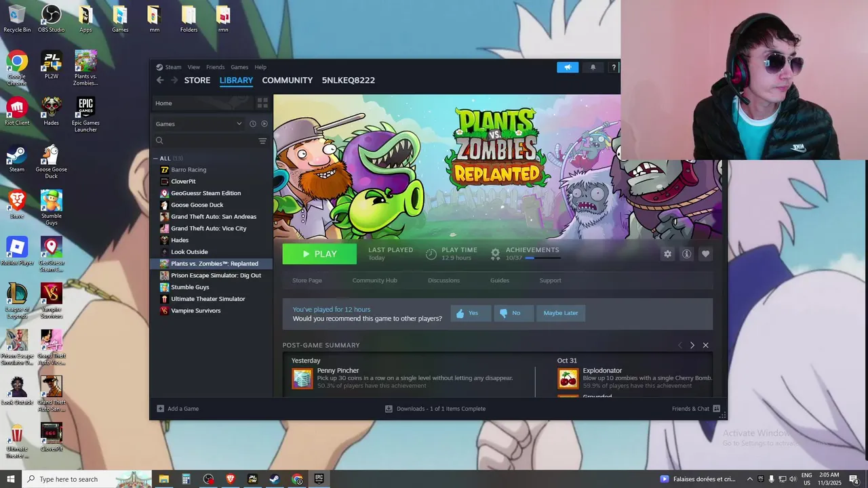Open the Help menu

click(260, 67)
